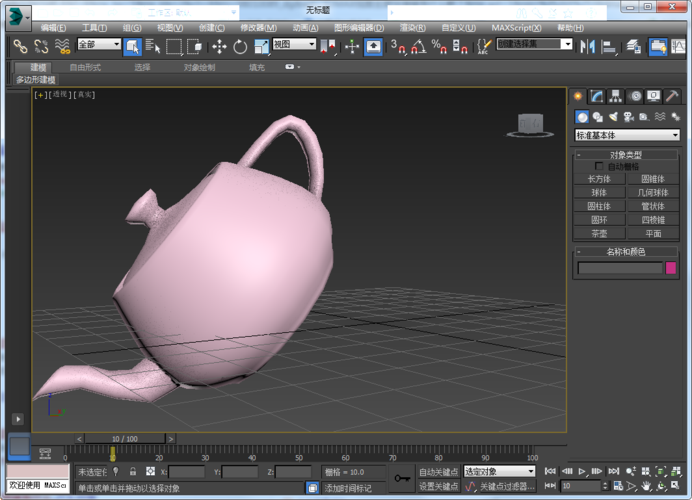Select the Scale tool
The width and height of the screenshot is (692, 500).
(x=261, y=46)
